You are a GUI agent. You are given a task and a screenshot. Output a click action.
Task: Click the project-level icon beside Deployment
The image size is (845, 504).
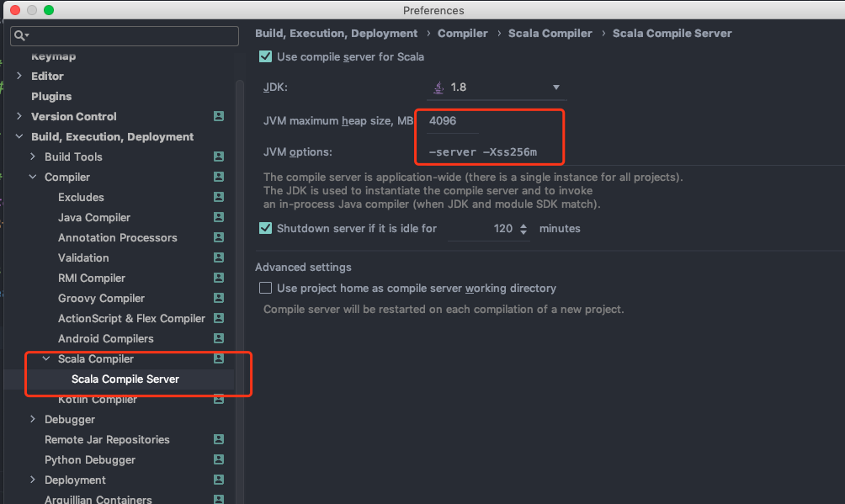(x=219, y=480)
